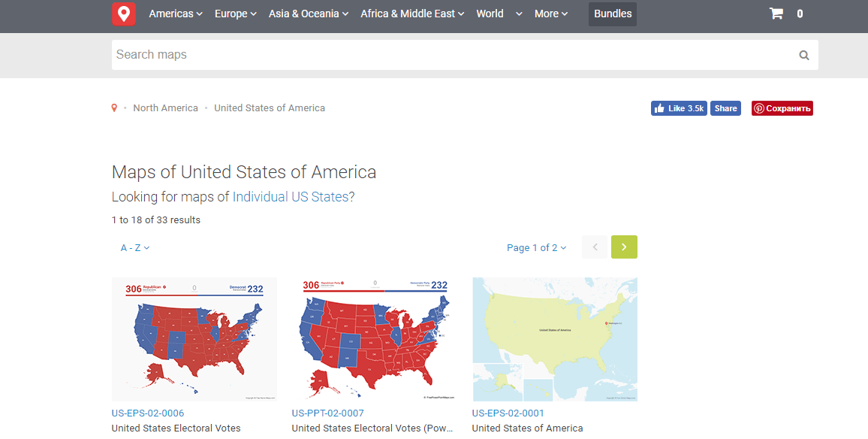Click the 1 to 18 of 33 results text
Screen dimensions: 868x439
click(x=156, y=220)
